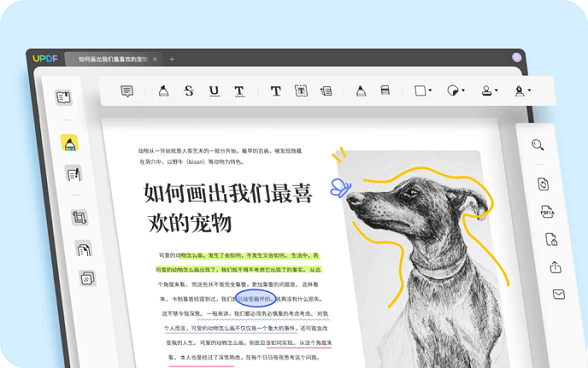Choose the eraser tool
The height and width of the screenshot is (368, 588).
(385, 90)
